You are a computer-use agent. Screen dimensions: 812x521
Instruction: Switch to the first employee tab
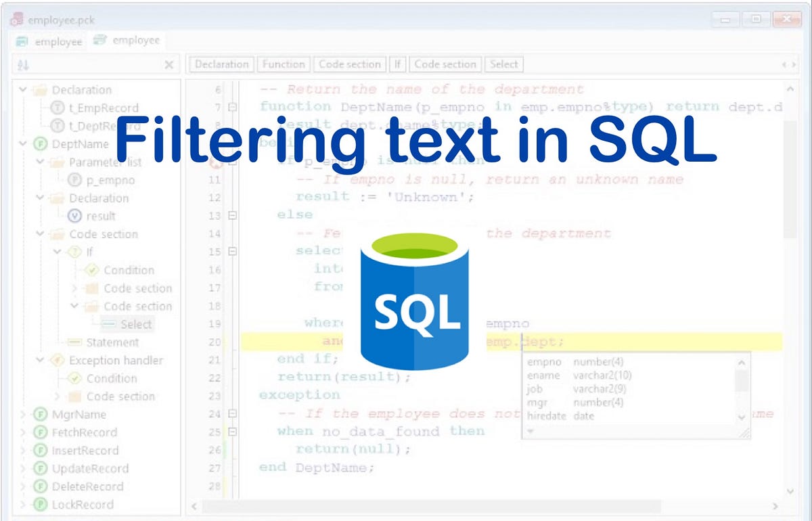[49, 41]
